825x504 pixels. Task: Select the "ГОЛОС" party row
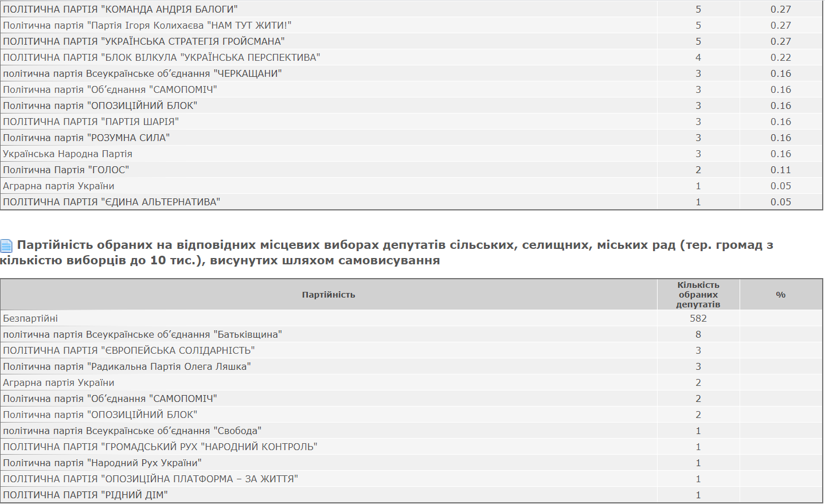click(x=66, y=170)
